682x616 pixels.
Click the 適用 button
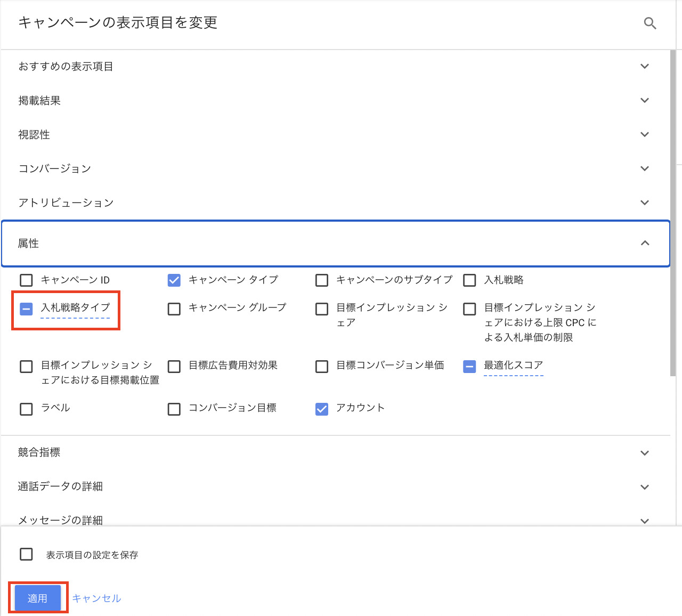[37, 598]
